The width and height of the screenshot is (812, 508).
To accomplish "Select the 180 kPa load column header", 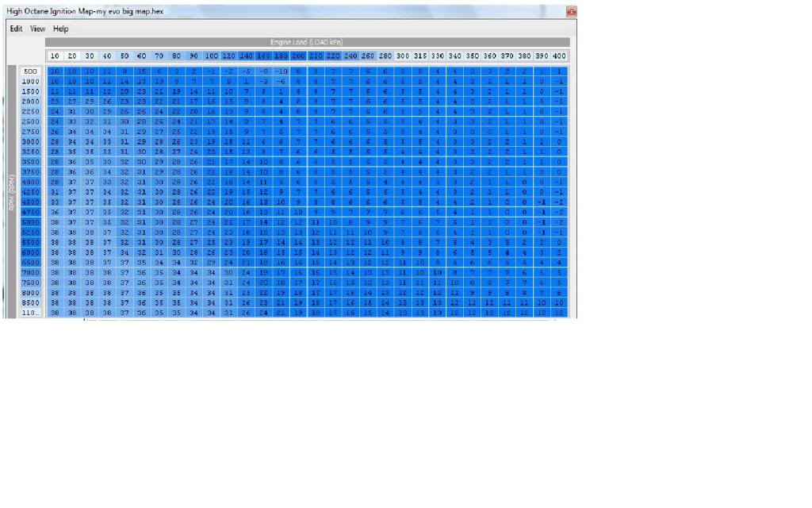I will tap(281, 56).
